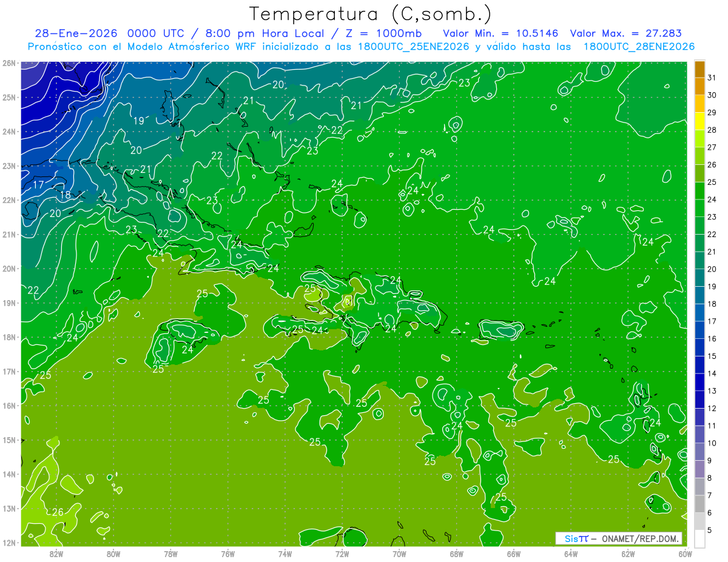The width and height of the screenshot is (728, 562).
Task: Click the '20N' latitude axis label
Action: click(8, 269)
